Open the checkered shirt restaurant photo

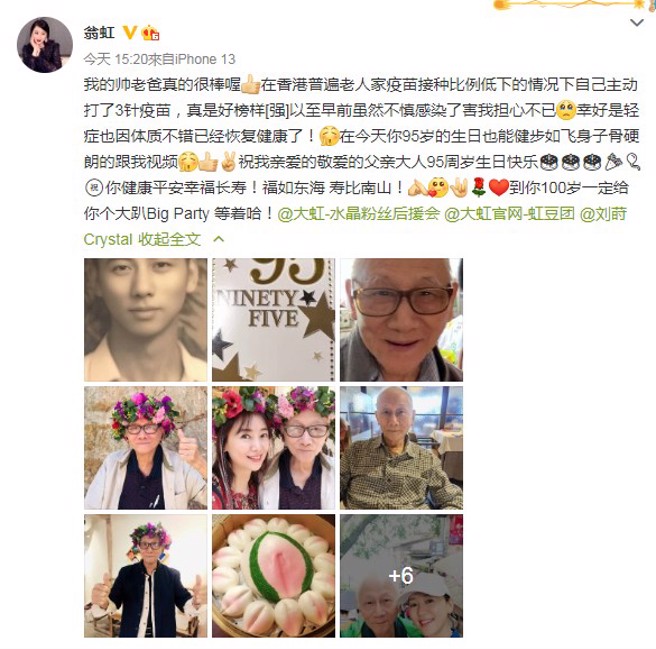pos(401,448)
